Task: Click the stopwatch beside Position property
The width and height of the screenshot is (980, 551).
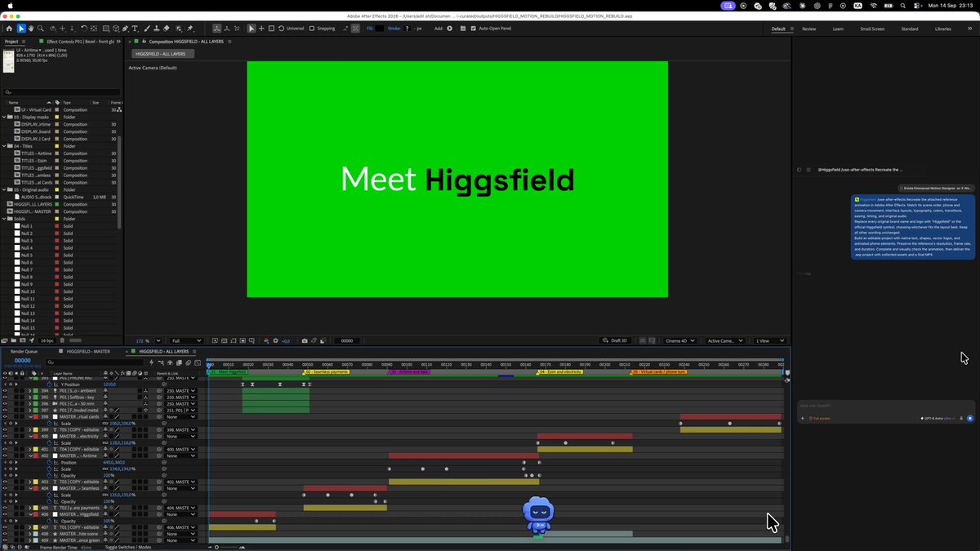Action: pos(50,462)
